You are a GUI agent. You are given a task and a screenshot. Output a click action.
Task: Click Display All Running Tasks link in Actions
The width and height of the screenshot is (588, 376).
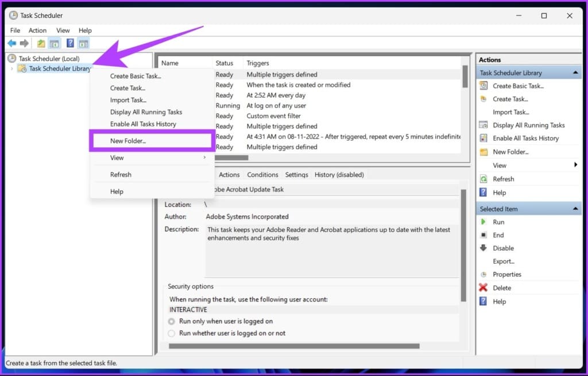[529, 125]
